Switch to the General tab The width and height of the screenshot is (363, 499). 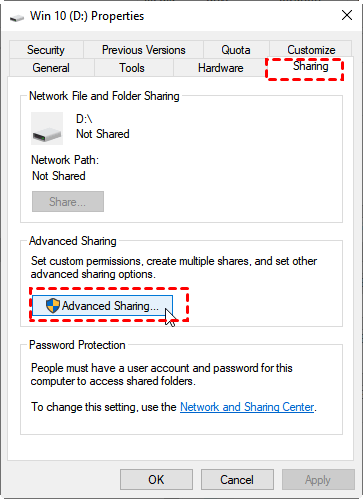tap(51, 68)
